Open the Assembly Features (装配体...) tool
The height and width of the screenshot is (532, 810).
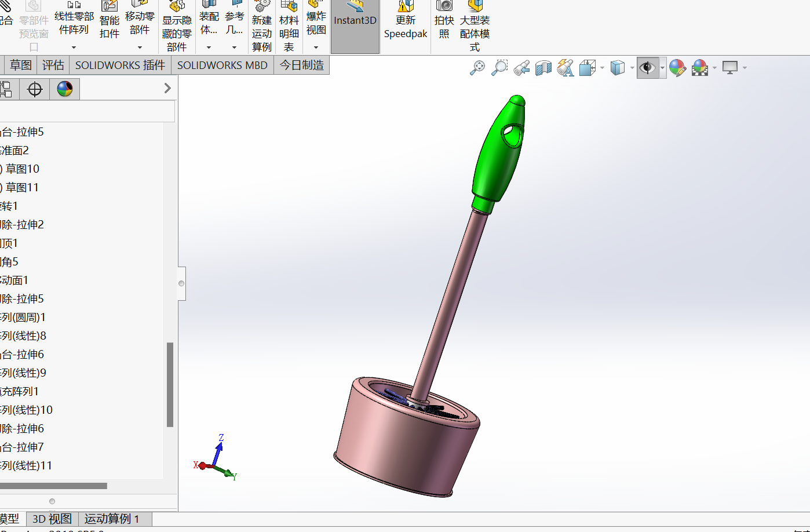pos(209,17)
